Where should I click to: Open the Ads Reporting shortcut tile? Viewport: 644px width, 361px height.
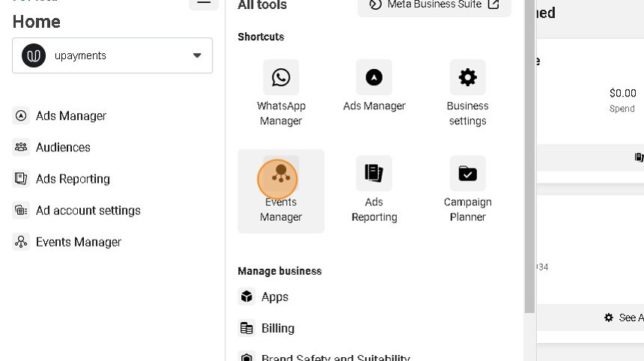point(374,189)
